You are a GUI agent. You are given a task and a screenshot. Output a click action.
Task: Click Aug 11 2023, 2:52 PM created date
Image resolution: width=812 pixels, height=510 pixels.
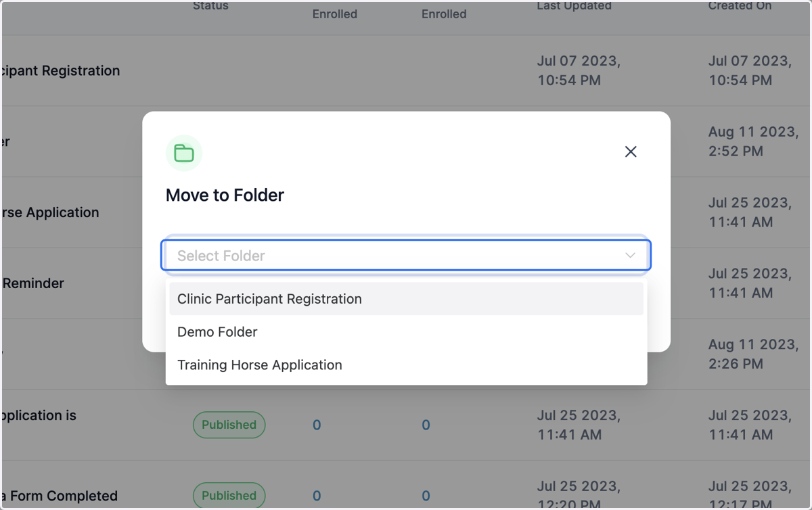pyautogui.click(x=753, y=141)
